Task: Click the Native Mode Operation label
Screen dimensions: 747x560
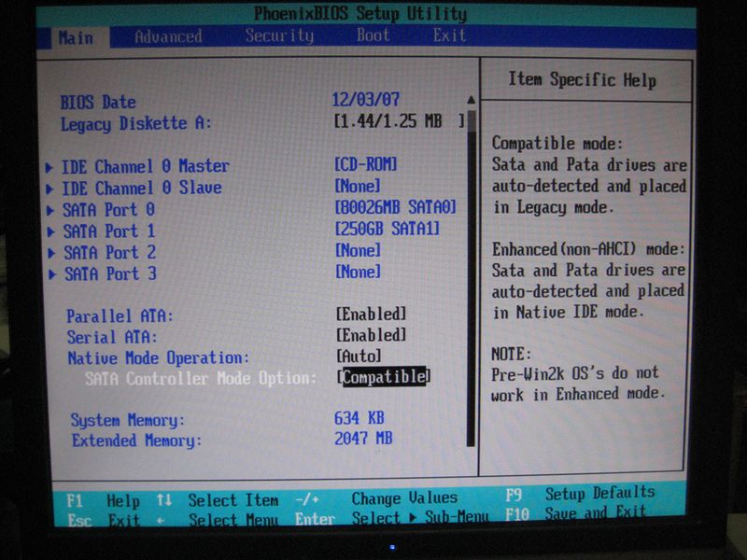Action: (x=158, y=358)
